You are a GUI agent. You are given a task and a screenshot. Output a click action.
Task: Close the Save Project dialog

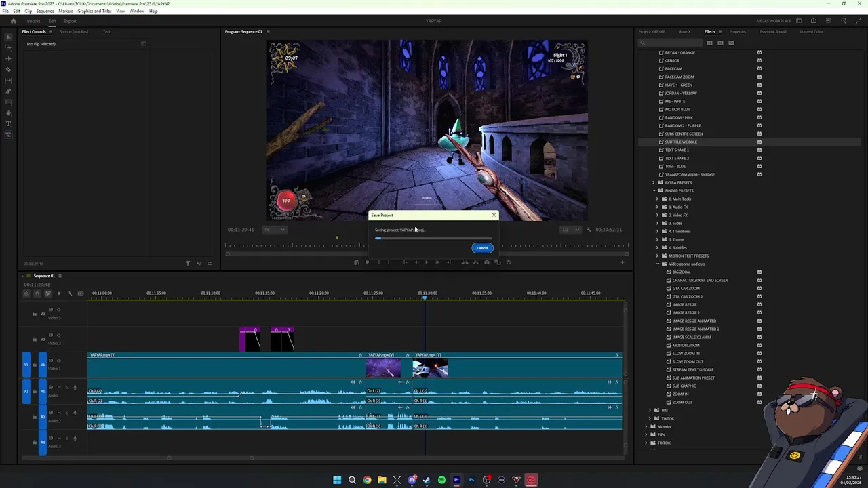[494, 215]
